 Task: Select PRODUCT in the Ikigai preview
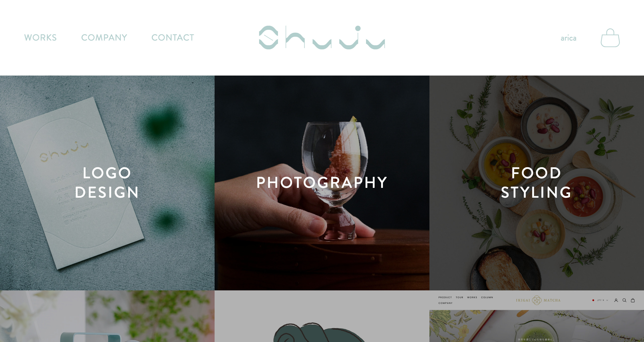[445, 297]
